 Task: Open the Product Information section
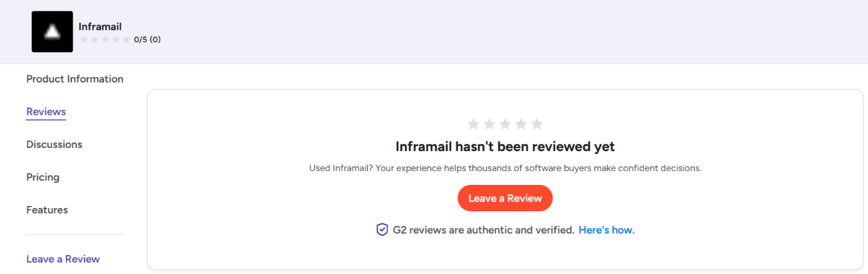75,79
